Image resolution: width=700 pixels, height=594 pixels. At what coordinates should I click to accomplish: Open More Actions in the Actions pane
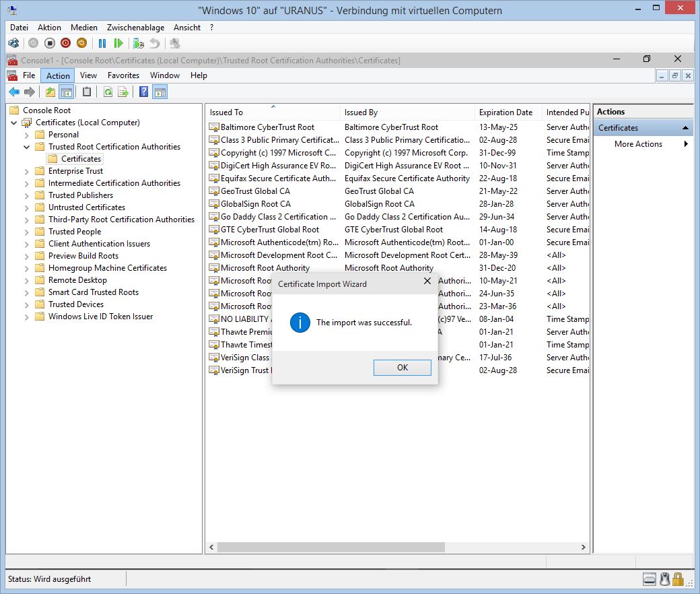(x=638, y=144)
